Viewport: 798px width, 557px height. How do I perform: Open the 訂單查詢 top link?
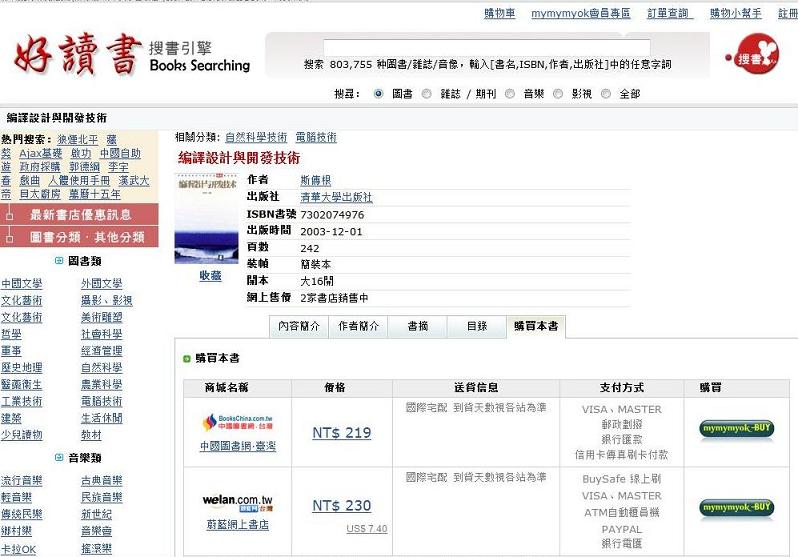[668, 14]
